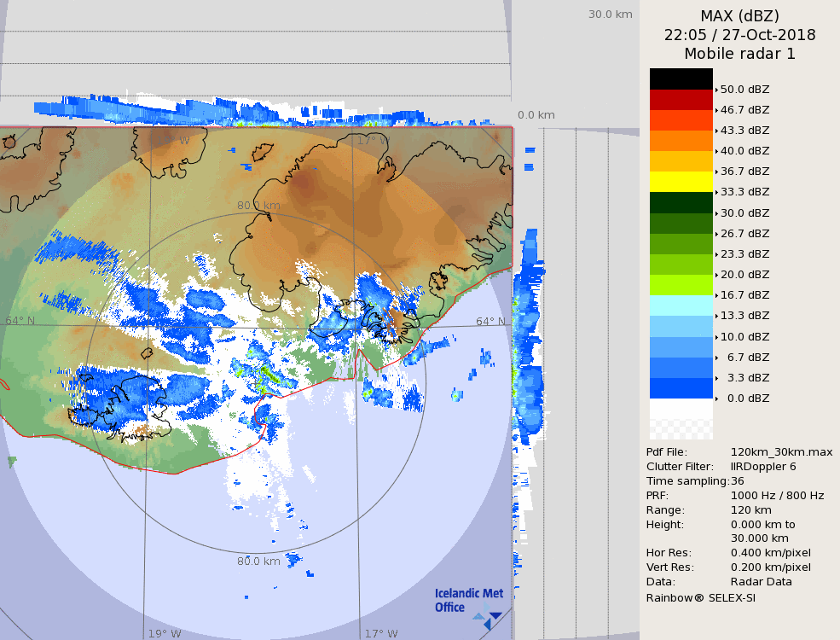Click the tick arrow beside 50.0 dBZ
Image resolution: width=840 pixels, height=640 pixels.
[716, 90]
